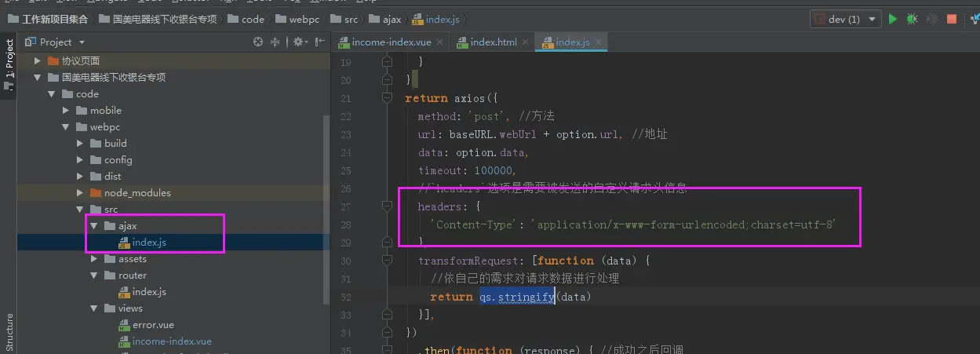This screenshot has width=980, height=354.
Task: Open the Structure side tool tab
Action: coord(9,332)
